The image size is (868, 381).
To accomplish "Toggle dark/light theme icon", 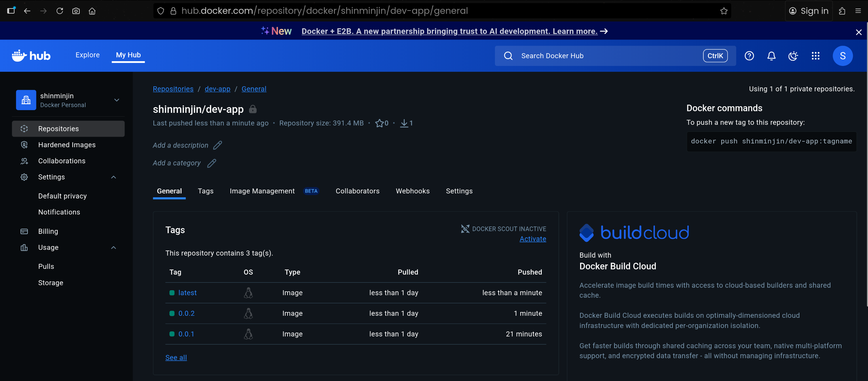I will point(793,56).
